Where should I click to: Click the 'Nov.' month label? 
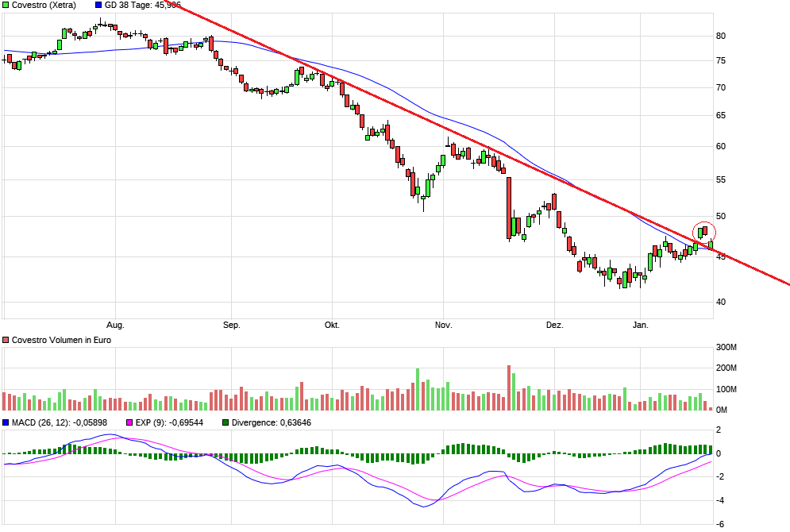443,325
